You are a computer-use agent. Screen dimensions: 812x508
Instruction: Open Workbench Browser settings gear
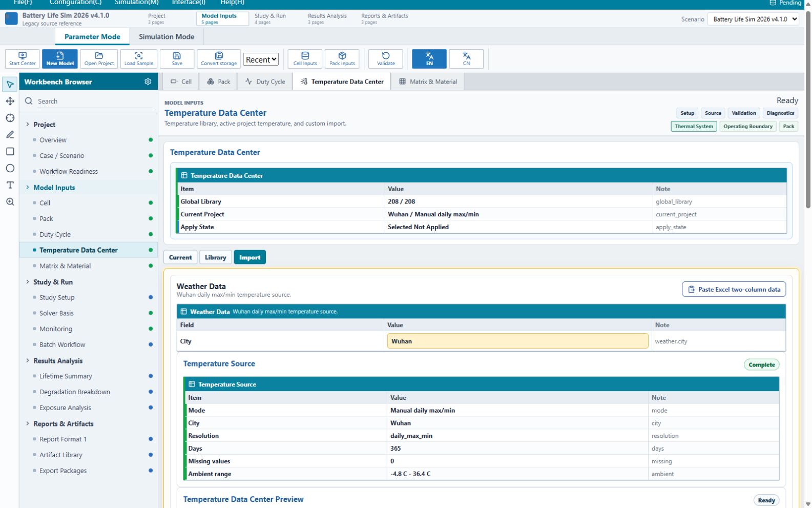coord(148,82)
